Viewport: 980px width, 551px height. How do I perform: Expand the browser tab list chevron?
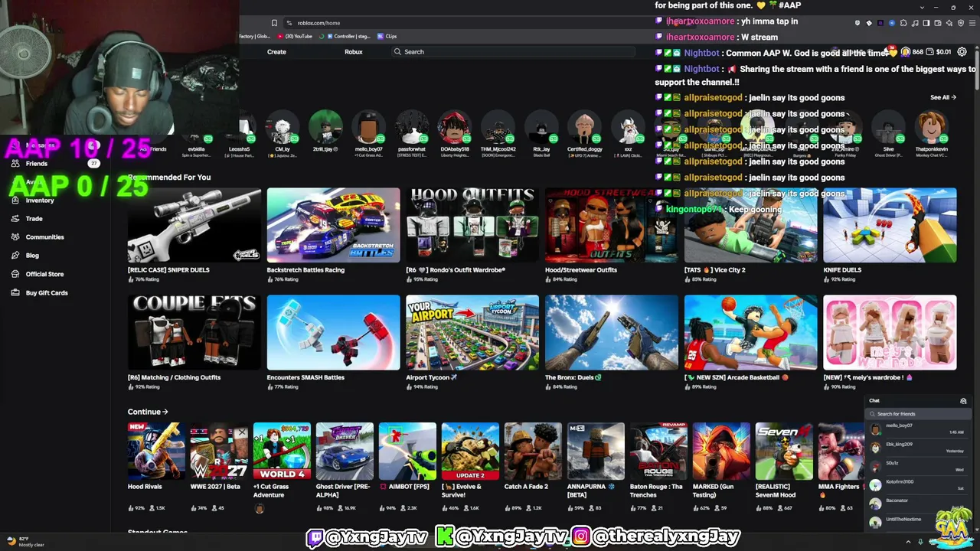point(922,8)
